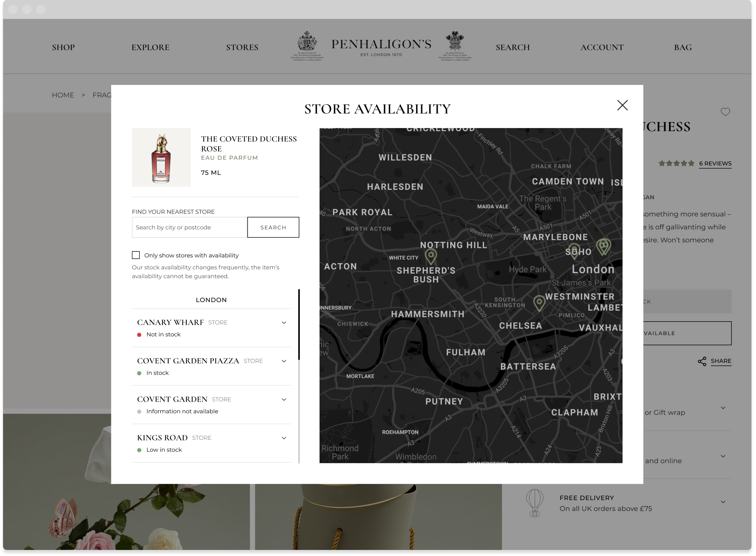Image resolution: width=756 pixels, height=556 pixels.
Task: Expand the Kings Road store details
Action: (284, 438)
